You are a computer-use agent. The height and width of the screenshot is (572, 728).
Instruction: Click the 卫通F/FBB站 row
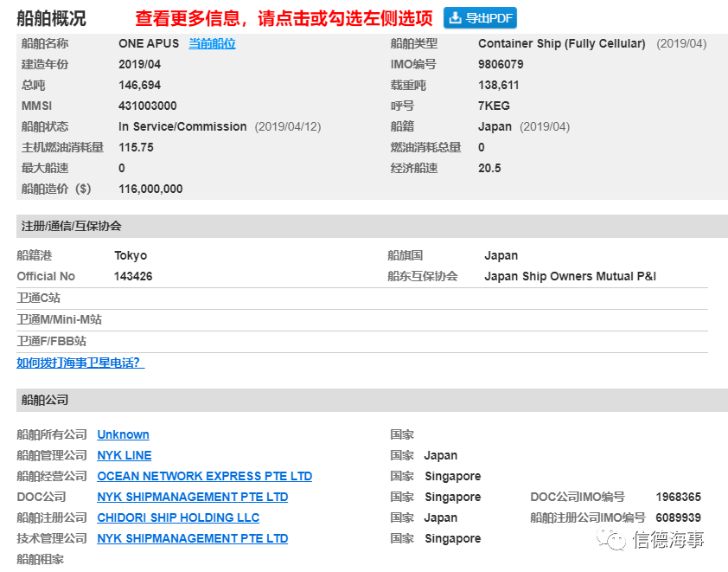coord(362,342)
